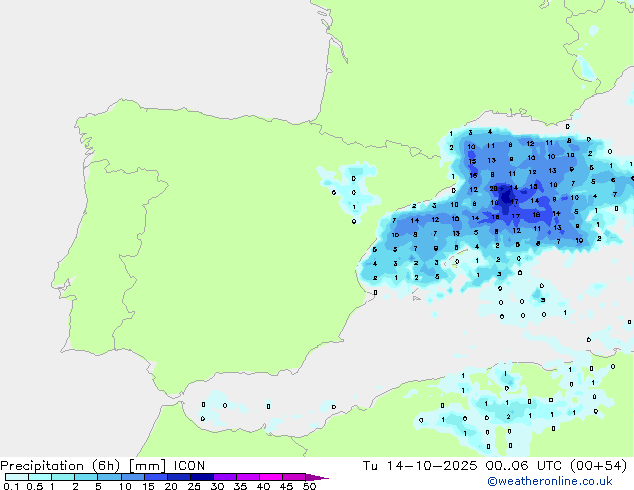Select the 35–40 mm legend color box

pyautogui.click(x=248, y=477)
